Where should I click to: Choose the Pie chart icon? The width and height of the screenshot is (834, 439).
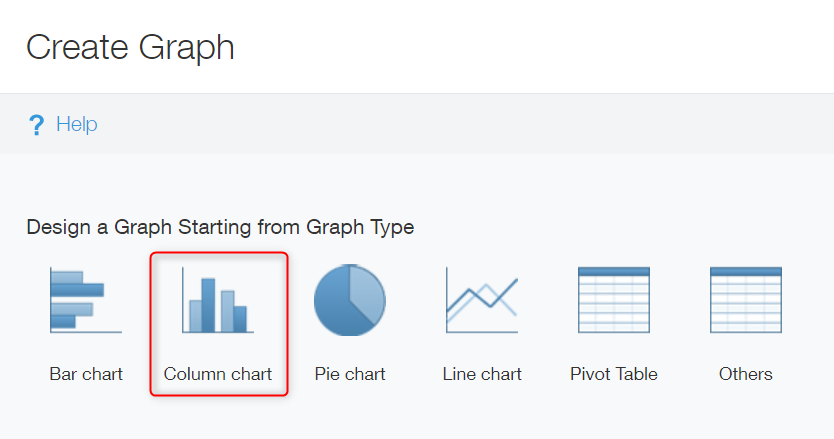pyautogui.click(x=350, y=299)
